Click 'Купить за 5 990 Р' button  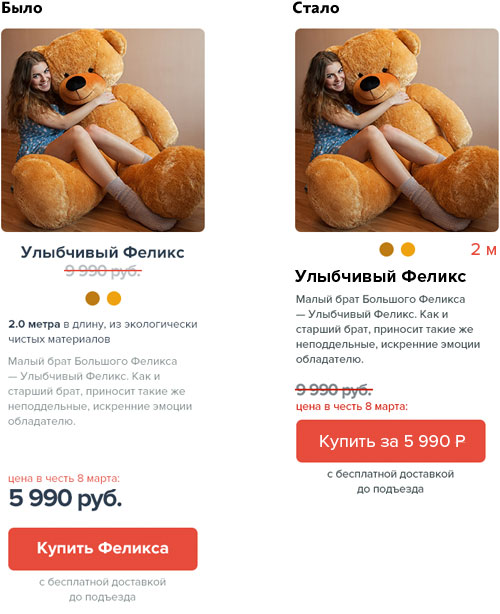(x=391, y=441)
